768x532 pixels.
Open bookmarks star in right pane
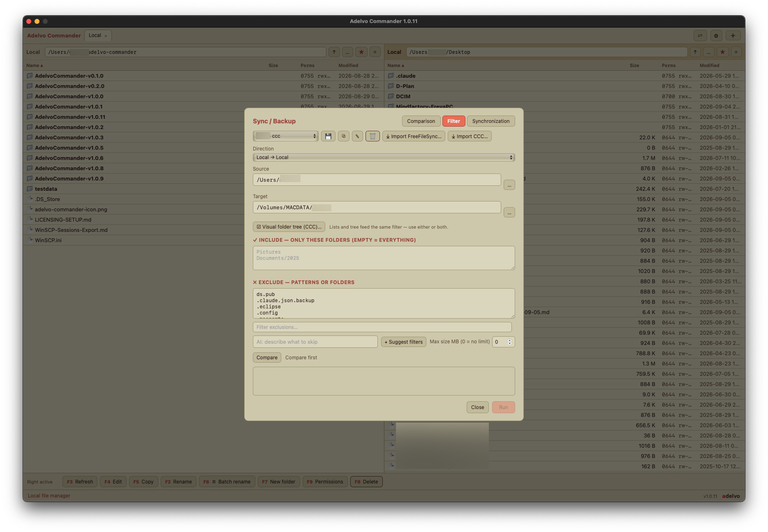[722, 52]
